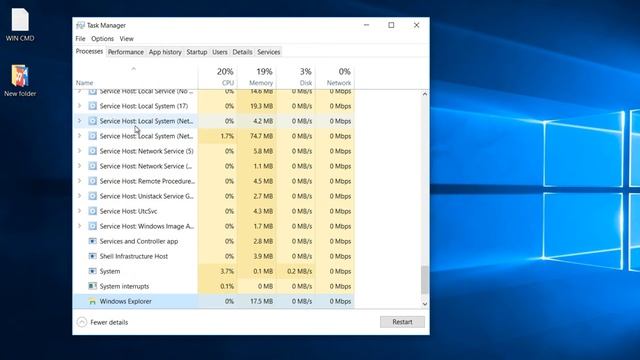
Task: Open the File menu
Action: point(80,39)
